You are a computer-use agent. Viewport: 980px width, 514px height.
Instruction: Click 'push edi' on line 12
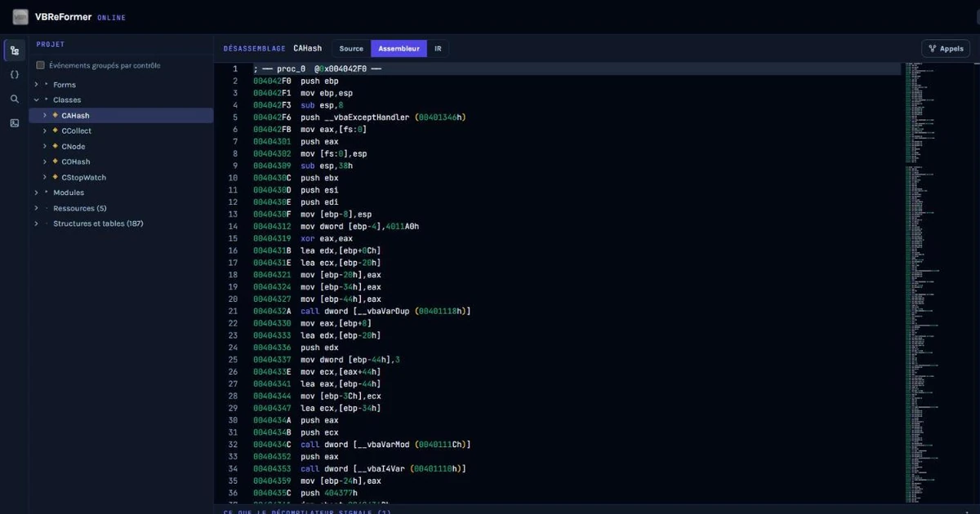point(319,202)
